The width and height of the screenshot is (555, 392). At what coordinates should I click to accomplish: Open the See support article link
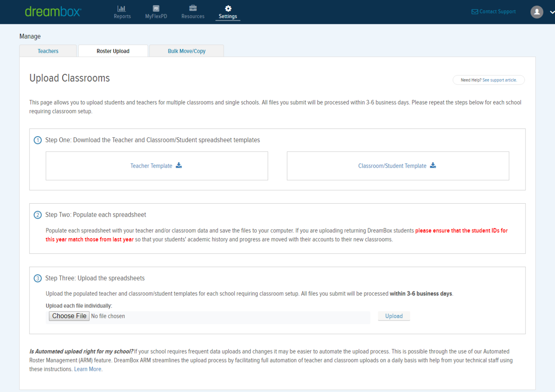click(500, 80)
